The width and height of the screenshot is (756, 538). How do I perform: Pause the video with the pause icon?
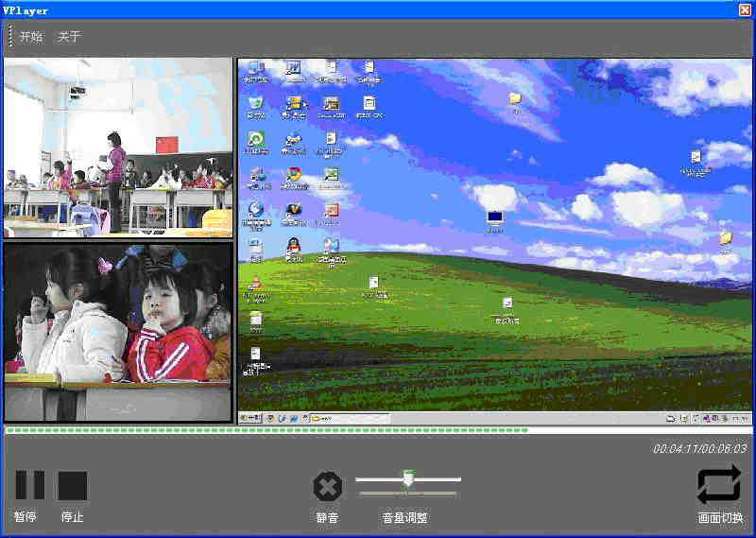click(x=29, y=485)
